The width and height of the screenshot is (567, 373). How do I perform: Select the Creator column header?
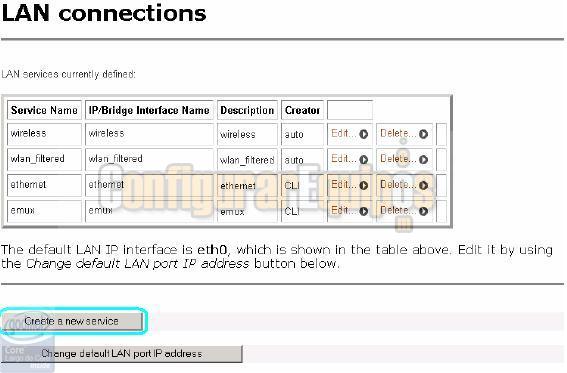302,110
